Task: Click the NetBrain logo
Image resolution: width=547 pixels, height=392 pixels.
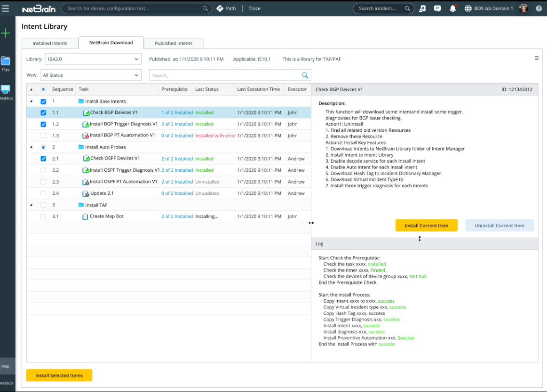Action: (39, 9)
